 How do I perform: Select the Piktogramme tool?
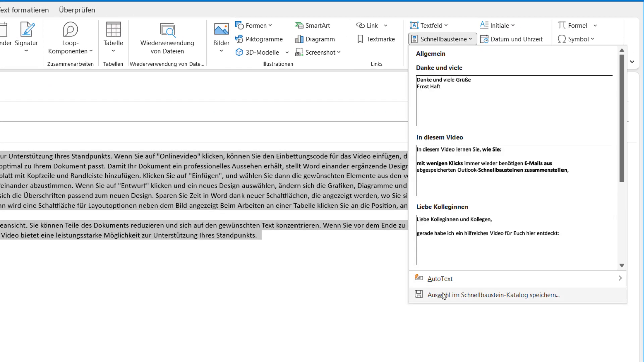(259, 39)
